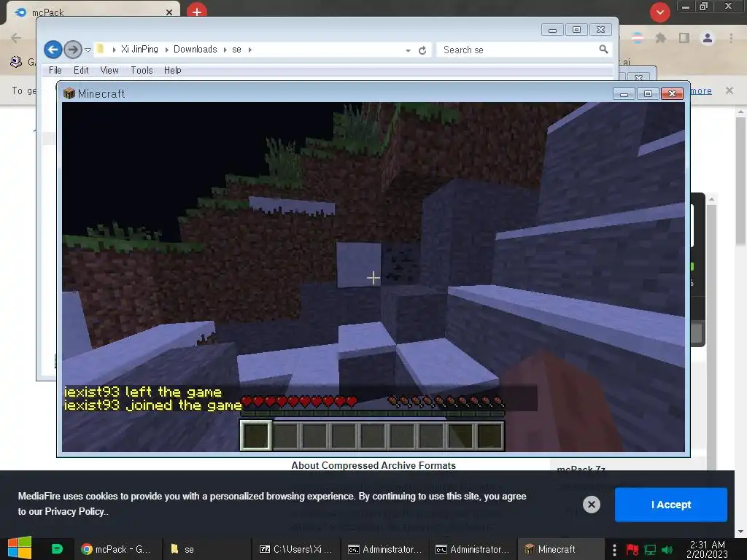Click the red Chrome tab search arrow
747x560 pixels.
tap(659, 12)
